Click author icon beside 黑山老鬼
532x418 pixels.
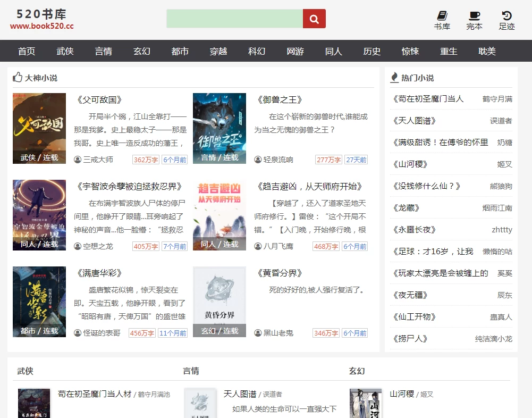[258, 333]
